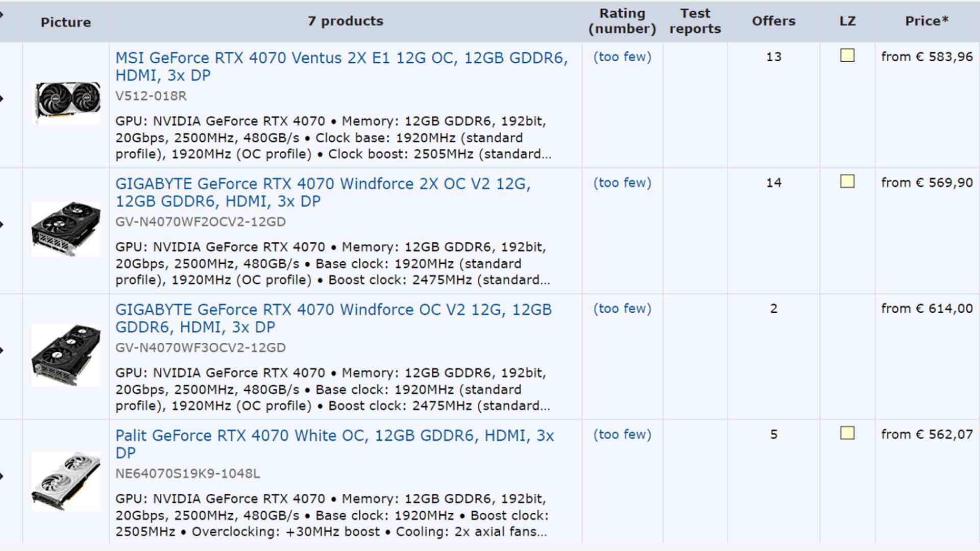The width and height of the screenshot is (980, 551).
Task: Click the GIGABYTE Windforce OC V2 three-fan thumbnail
Action: (66, 355)
